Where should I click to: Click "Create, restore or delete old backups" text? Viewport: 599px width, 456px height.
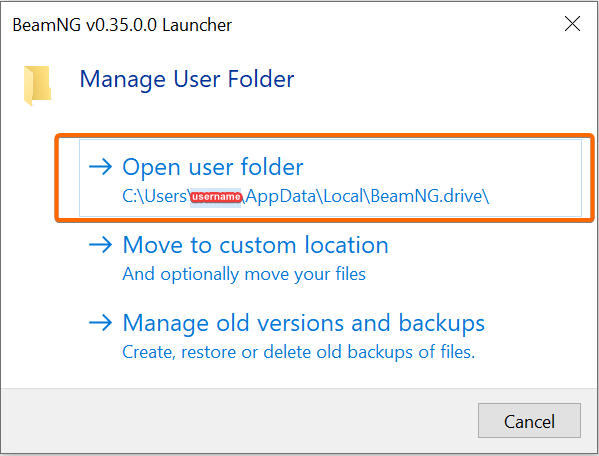click(x=299, y=352)
